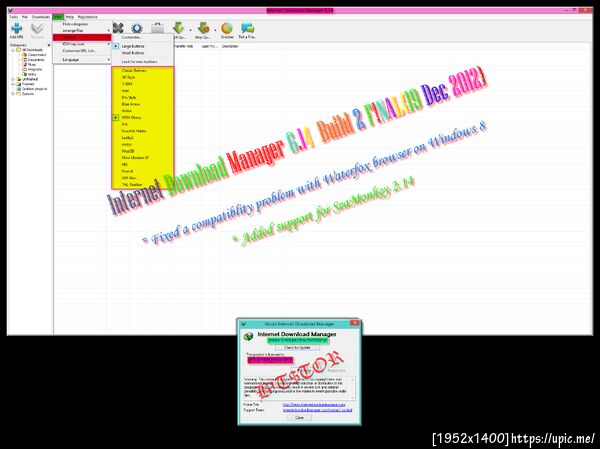Open the highlighted Toolbar submenu entry
The height and width of the screenshot is (449, 600).
point(82,38)
